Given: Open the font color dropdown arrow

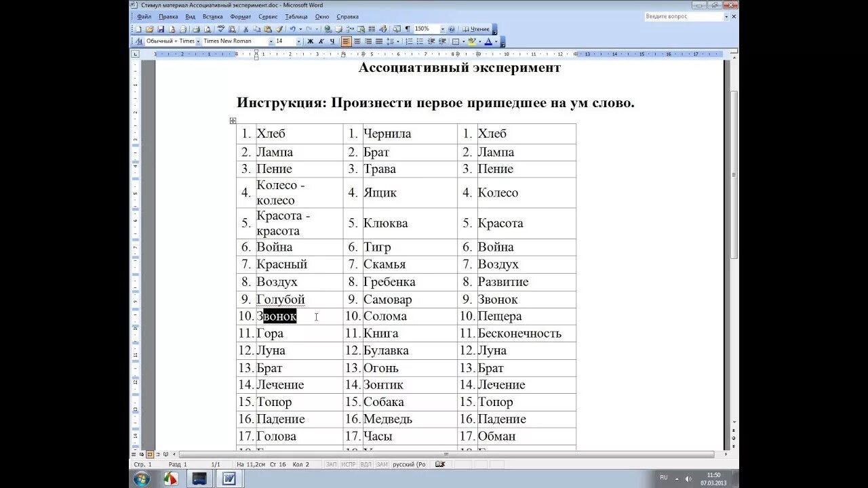Looking at the screenshot, I should pos(496,41).
